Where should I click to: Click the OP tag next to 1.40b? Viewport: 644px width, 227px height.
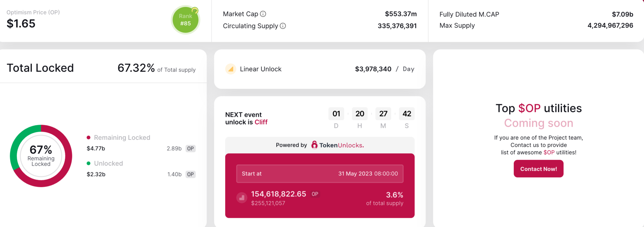tap(191, 174)
